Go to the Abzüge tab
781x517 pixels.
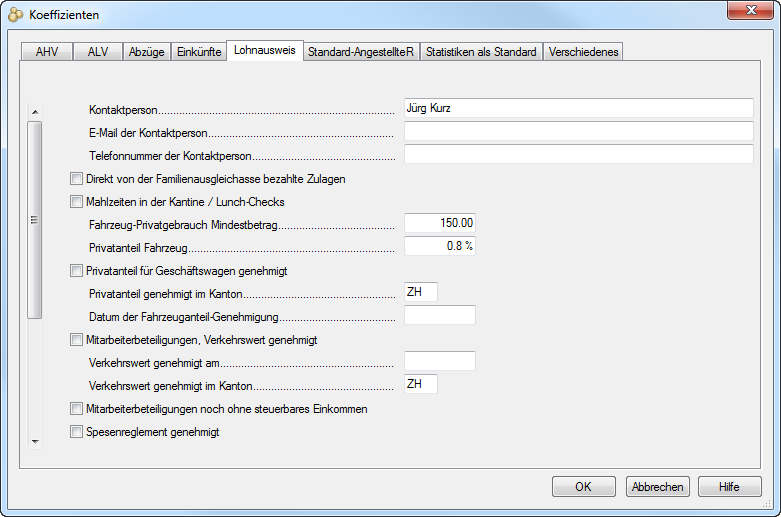pyautogui.click(x=147, y=52)
